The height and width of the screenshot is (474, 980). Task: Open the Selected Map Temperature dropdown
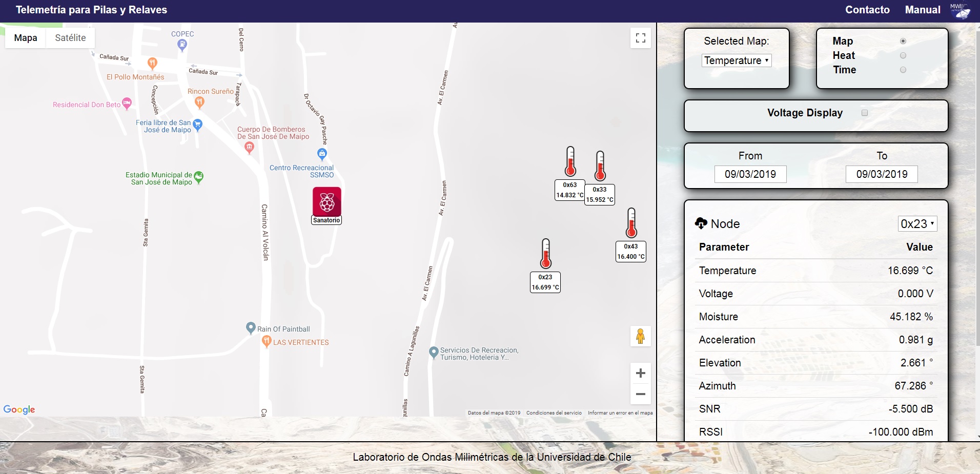click(x=736, y=60)
